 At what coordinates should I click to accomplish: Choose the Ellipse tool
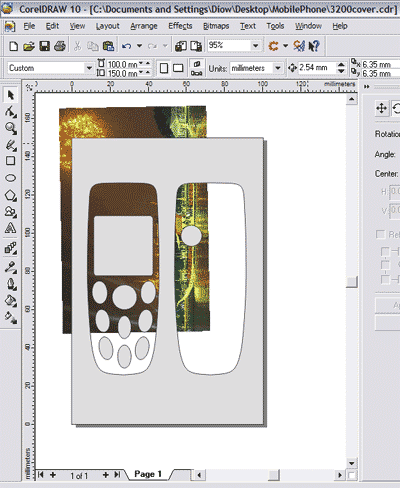tap(10, 178)
